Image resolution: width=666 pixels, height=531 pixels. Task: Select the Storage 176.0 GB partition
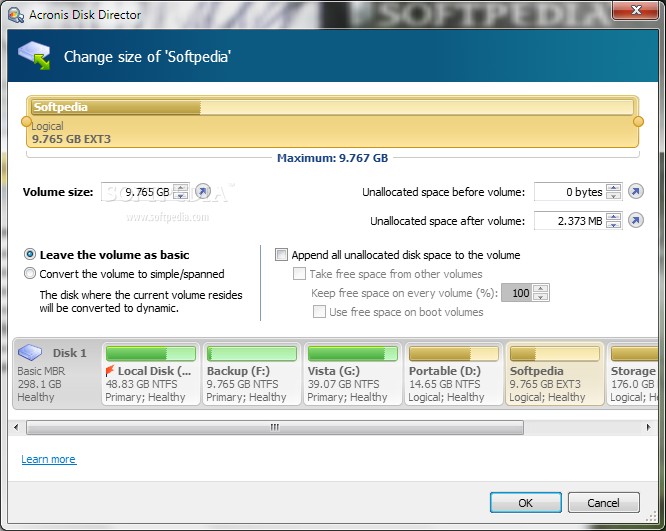click(632, 374)
